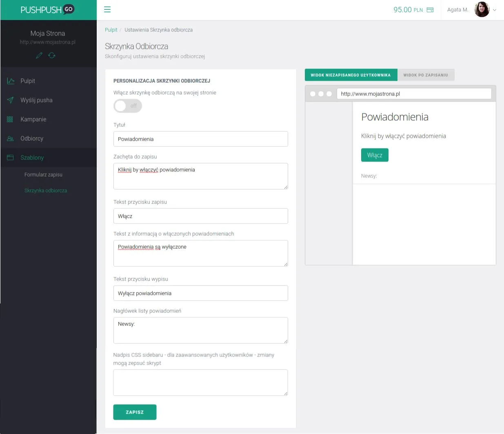Click the empty CSS sidebar textarea

[x=201, y=383]
